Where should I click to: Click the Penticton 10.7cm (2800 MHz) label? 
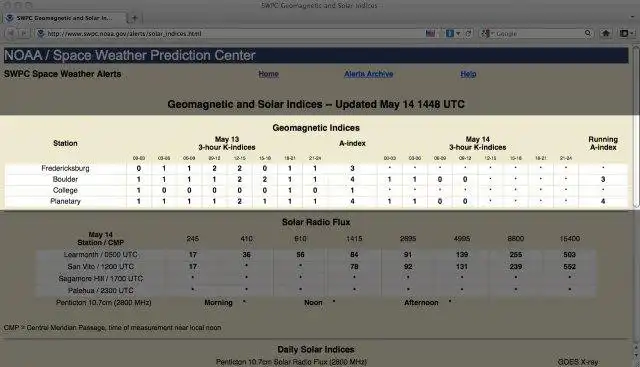[x=104, y=302]
